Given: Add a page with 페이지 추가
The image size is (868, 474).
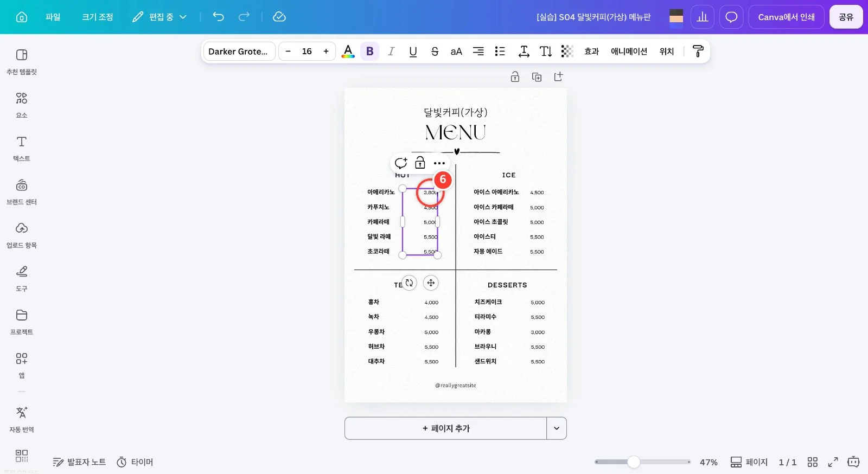Looking at the screenshot, I should click(446, 428).
